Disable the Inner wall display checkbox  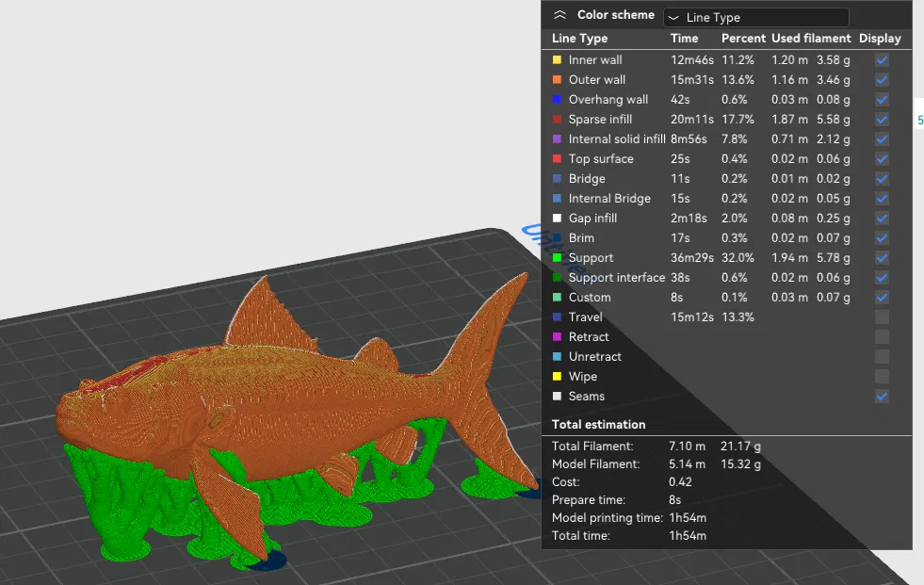point(881,59)
